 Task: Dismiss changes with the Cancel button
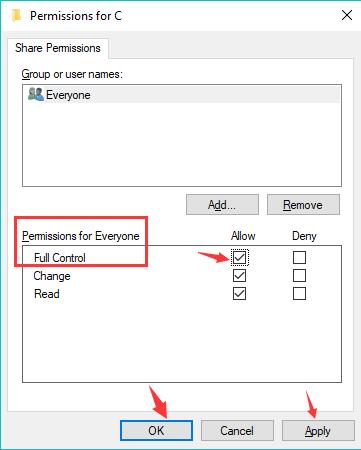coord(237,430)
